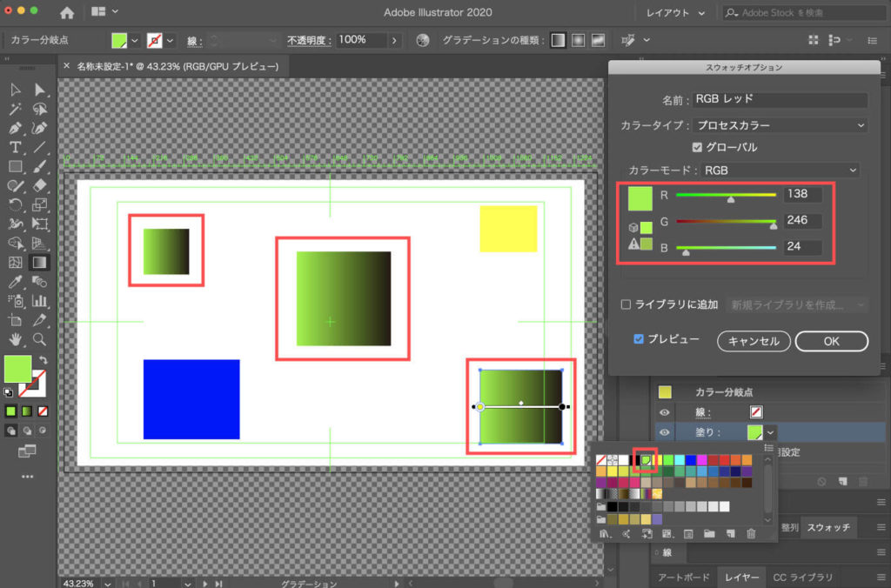Image resolution: width=891 pixels, height=588 pixels.
Task: Select the Mesh tool
Action: click(x=16, y=263)
